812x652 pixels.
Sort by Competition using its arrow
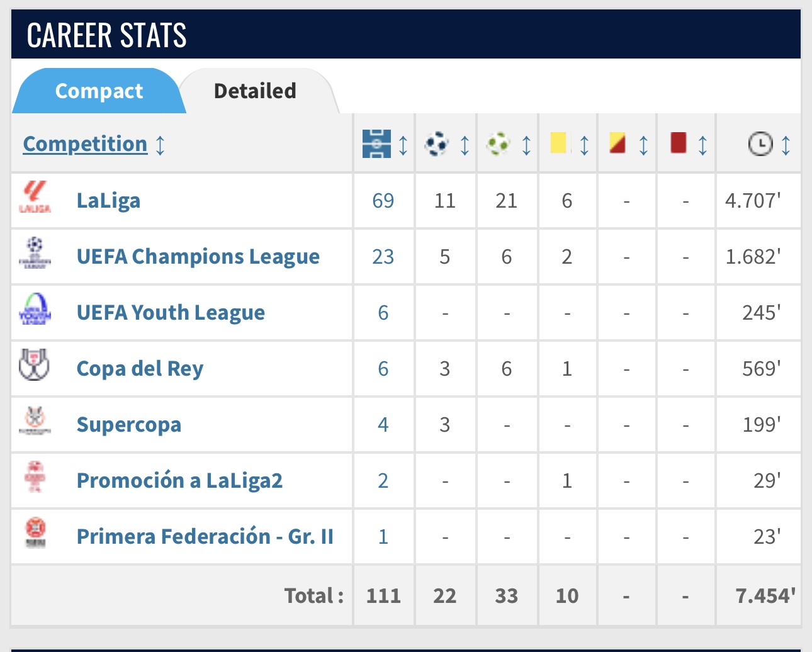point(161,145)
